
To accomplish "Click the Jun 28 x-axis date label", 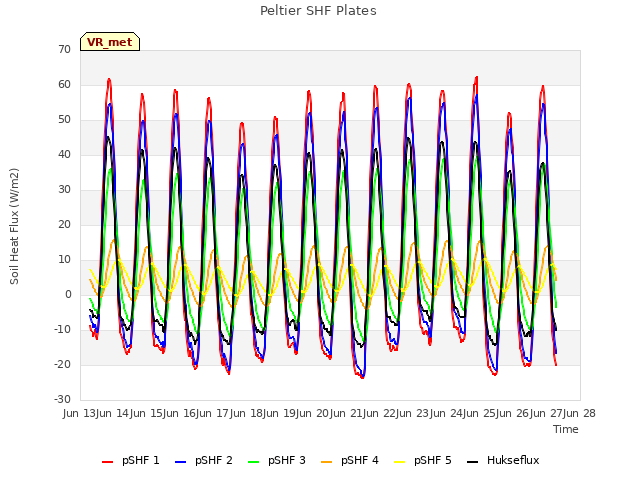I will [578, 413].
